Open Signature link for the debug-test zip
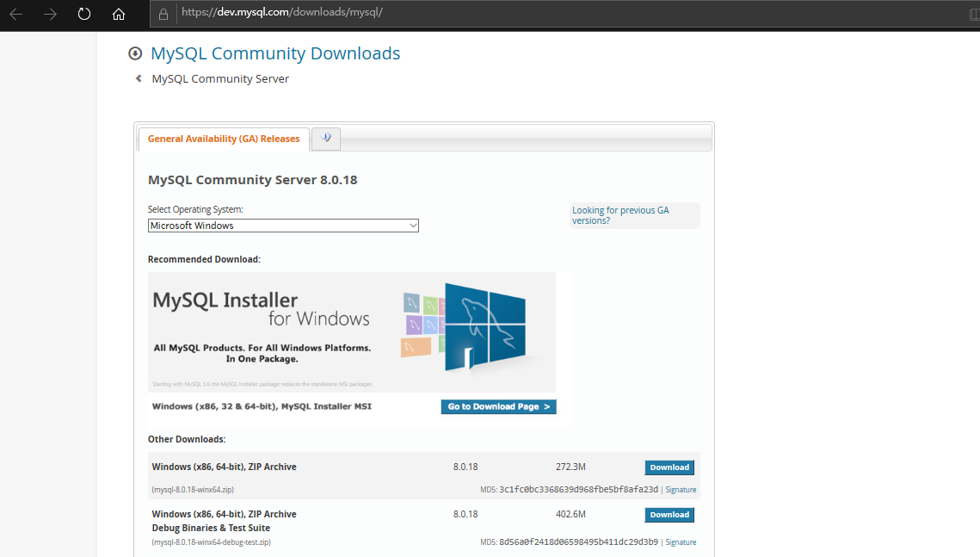Screen dimensions: 980x557 point(681,542)
